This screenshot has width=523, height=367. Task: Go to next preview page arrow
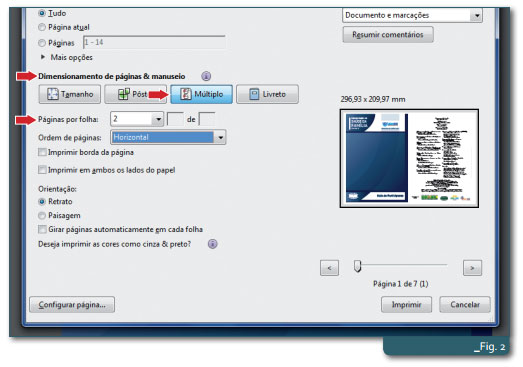pyautogui.click(x=472, y=268)
